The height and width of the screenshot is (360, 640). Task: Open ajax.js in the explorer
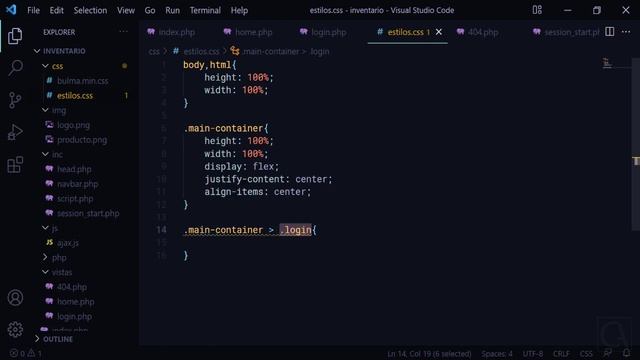tap(68, 243)
